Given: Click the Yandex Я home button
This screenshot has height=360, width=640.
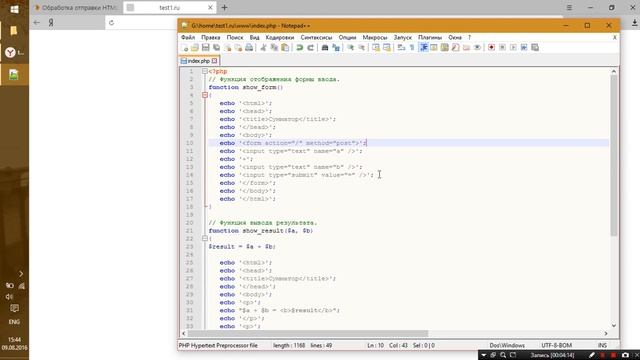Looking at the screenshot, I should [x=51, y=22].
